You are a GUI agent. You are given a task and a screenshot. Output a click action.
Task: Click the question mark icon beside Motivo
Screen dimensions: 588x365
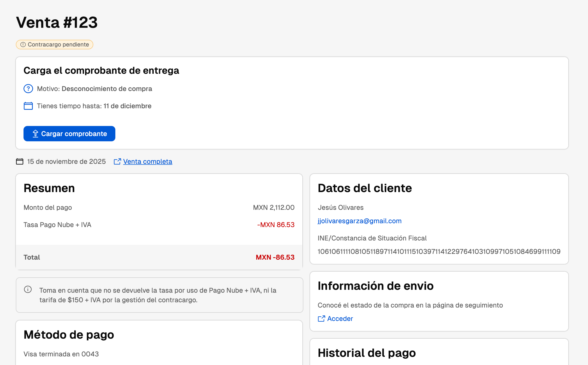[28, 89]
